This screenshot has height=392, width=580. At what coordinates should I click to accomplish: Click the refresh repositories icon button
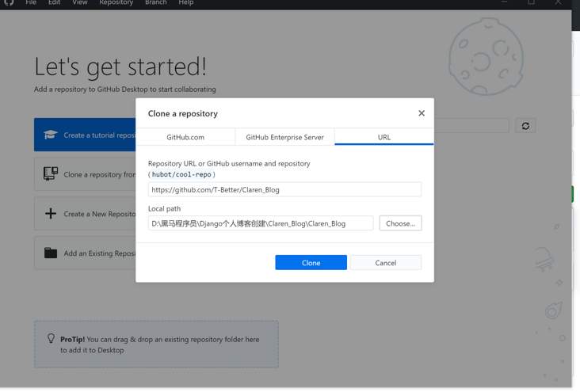(525, 126)
